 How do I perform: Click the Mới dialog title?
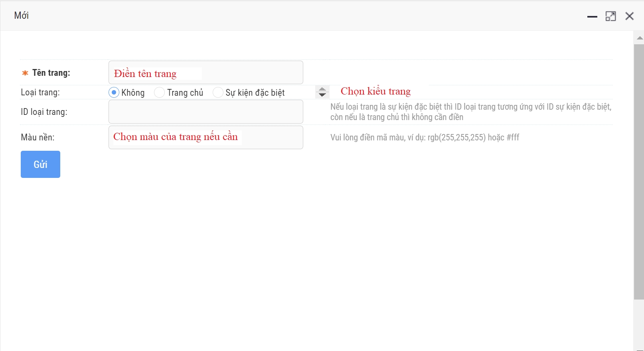(x=22, y=16)
